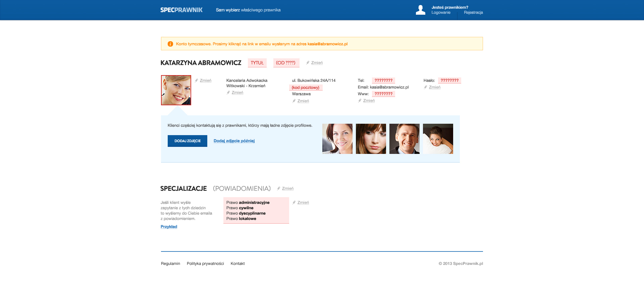Click Zmień link next to name title
Screen dimensions: 644x285
(x=317, y=63)
